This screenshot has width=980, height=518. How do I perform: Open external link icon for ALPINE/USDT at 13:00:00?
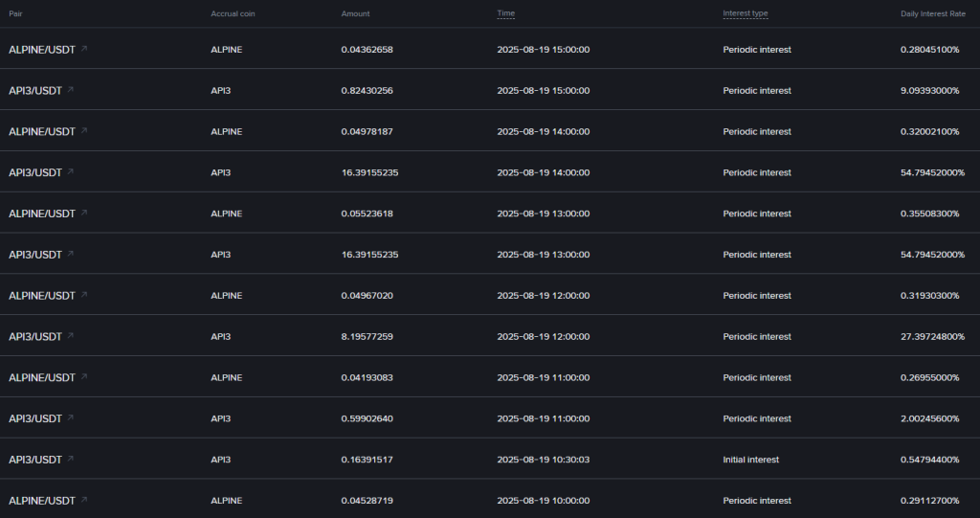tap(84, 212)
